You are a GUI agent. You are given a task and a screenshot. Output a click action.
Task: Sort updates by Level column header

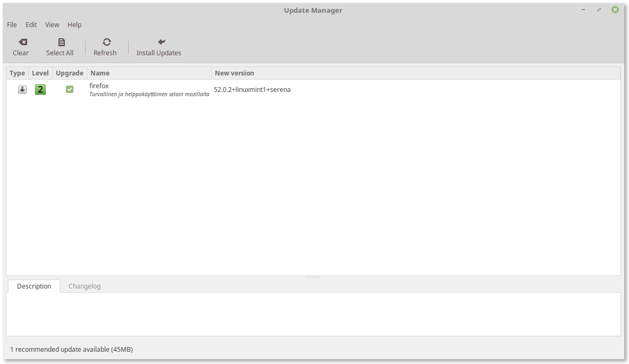pyautogui.click(x=40, y=73)
